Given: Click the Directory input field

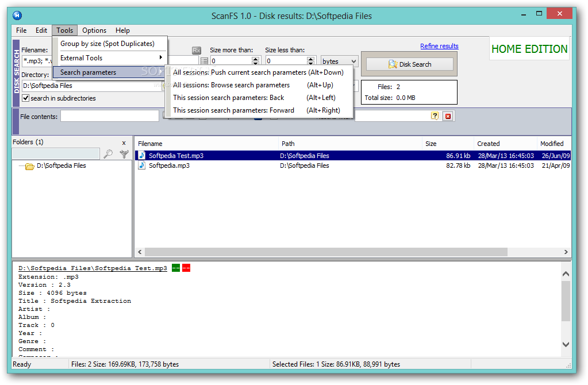Looking at the screenshot, I should click(x=93, y=86).
